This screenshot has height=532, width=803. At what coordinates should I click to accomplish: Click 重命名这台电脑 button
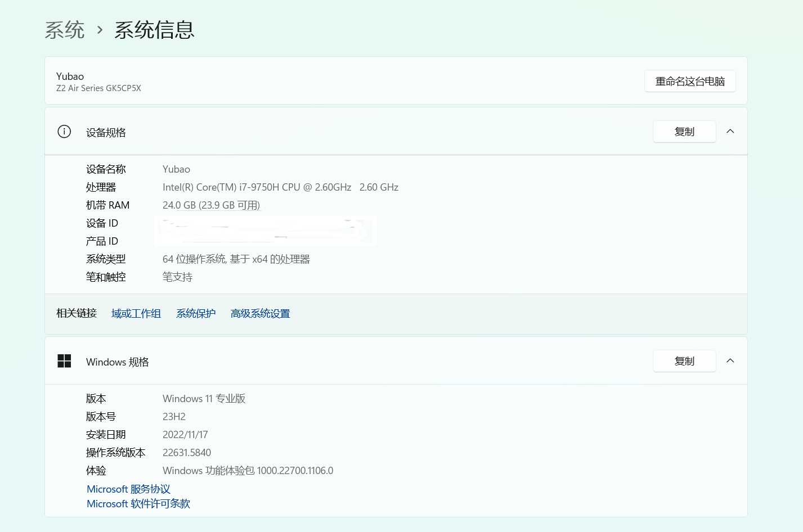tap(689, 80)
